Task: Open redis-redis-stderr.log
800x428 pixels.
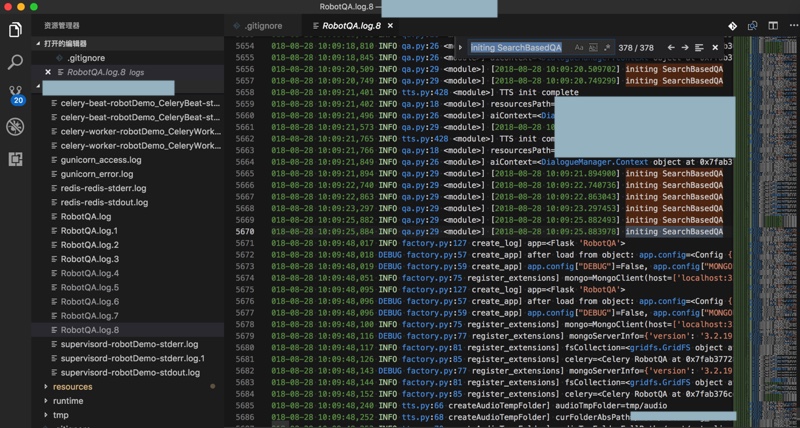Action: [x=104, y=188]
